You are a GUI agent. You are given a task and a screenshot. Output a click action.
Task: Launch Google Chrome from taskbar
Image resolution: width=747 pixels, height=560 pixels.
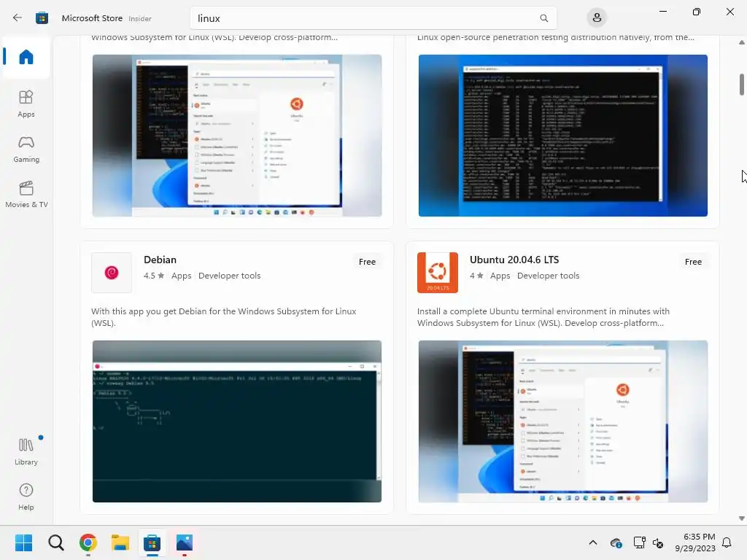coord(88,542)
